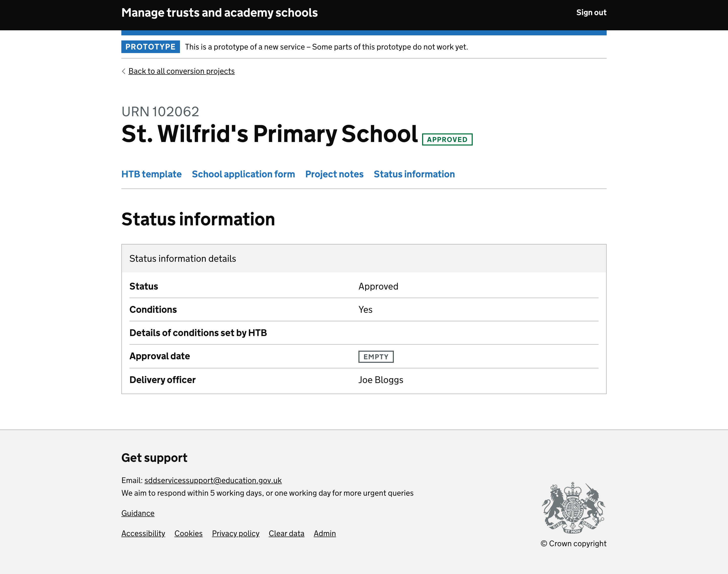Click the APPROVED status badge icon
The width and height of the screenshot is (728, 574).
pos(447,139)
